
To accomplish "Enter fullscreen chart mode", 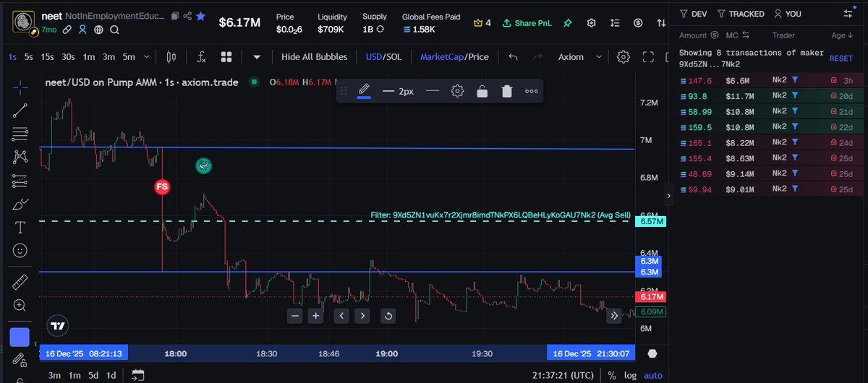I will coord(648,56).
